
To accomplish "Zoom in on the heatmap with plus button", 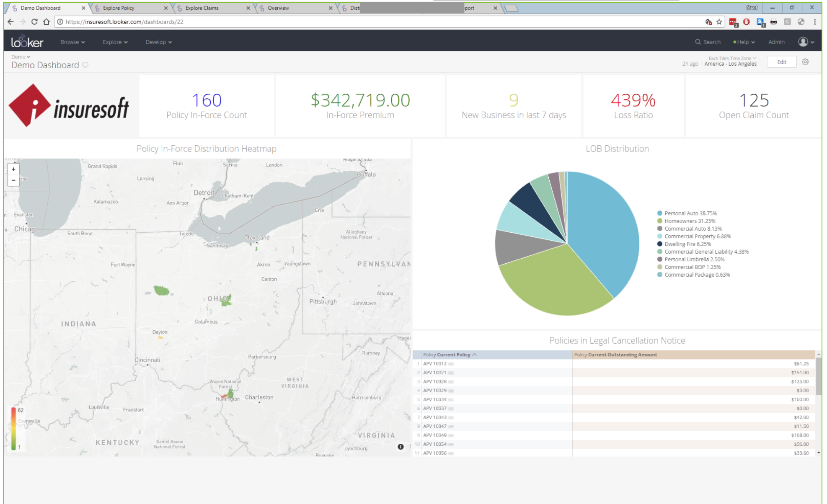I will click(13, 169).
